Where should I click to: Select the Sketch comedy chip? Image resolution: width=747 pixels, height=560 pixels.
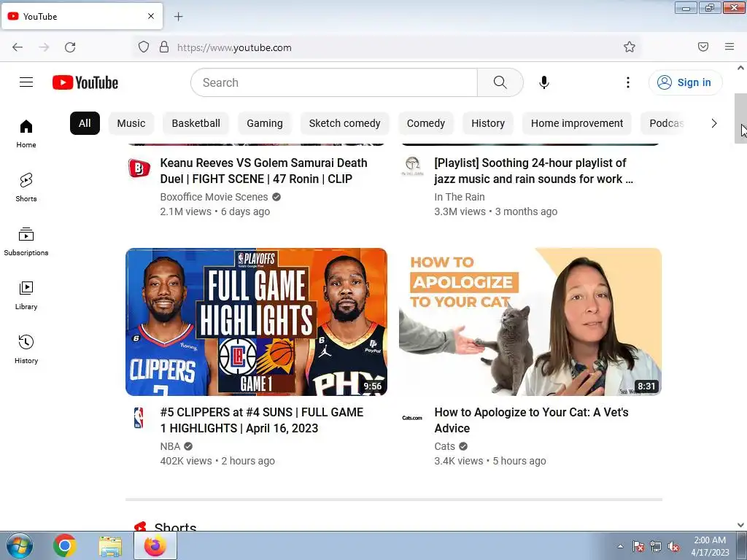tap(344, 123)
